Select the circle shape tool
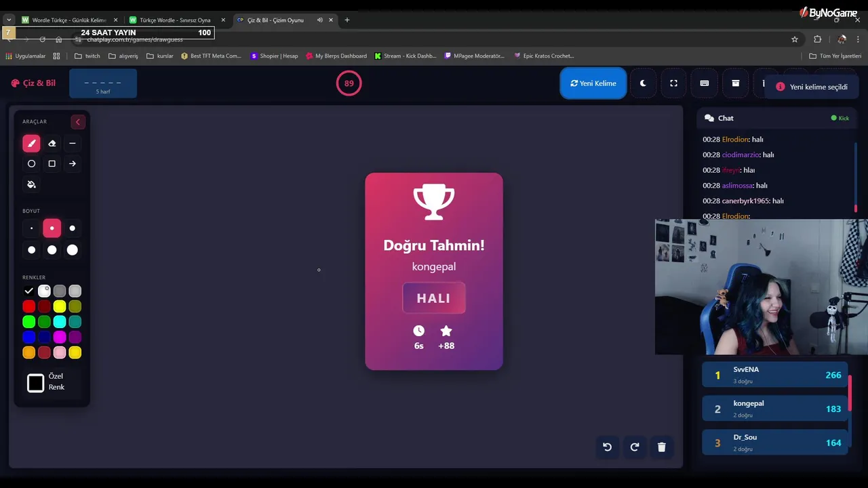The image size is (868, 488). point(31,163)
